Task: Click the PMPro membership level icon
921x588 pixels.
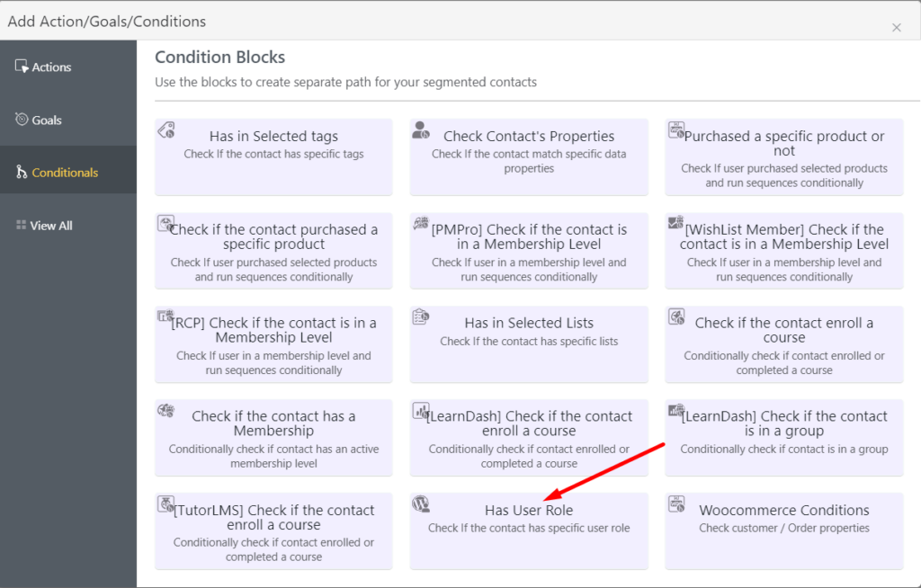Action: coord(421,223)
